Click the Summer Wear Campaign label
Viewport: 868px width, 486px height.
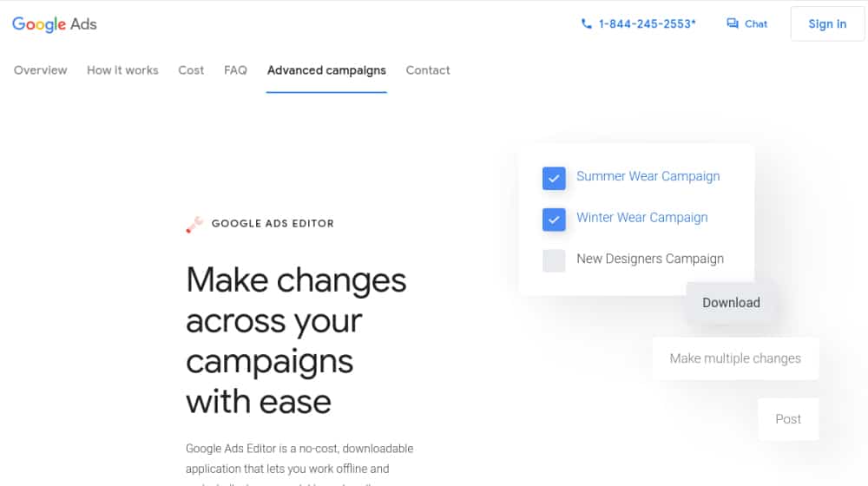(648, 176)
